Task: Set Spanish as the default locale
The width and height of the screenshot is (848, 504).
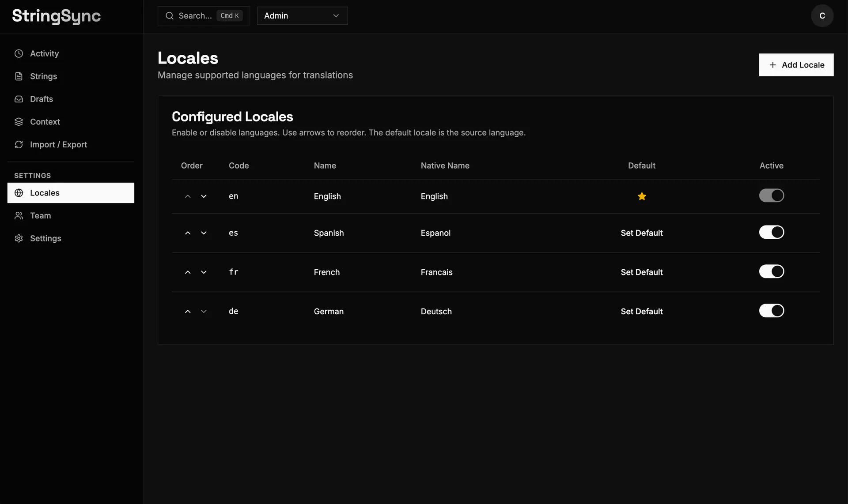Action: (642, 233)
